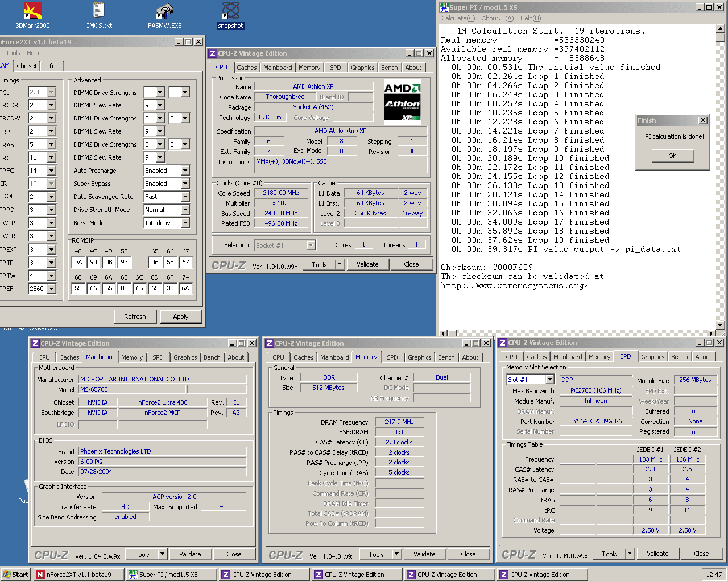Click the Z icon in the Memory CPU-Z title bar
This screenshot has width=728, height=582.
(x=270, y=343)
